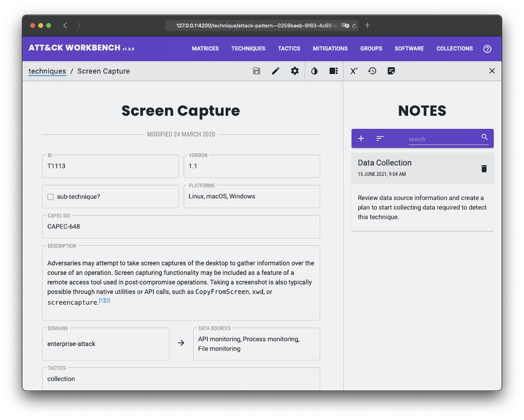524x420 pixels.
Task: Toggle the sub-technique checkbox
Action: coord(50,197)
